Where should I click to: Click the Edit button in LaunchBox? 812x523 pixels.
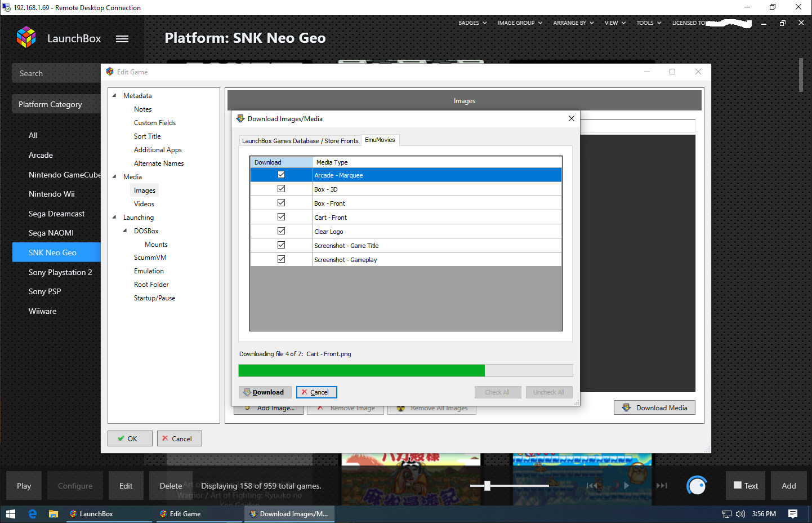126,486
